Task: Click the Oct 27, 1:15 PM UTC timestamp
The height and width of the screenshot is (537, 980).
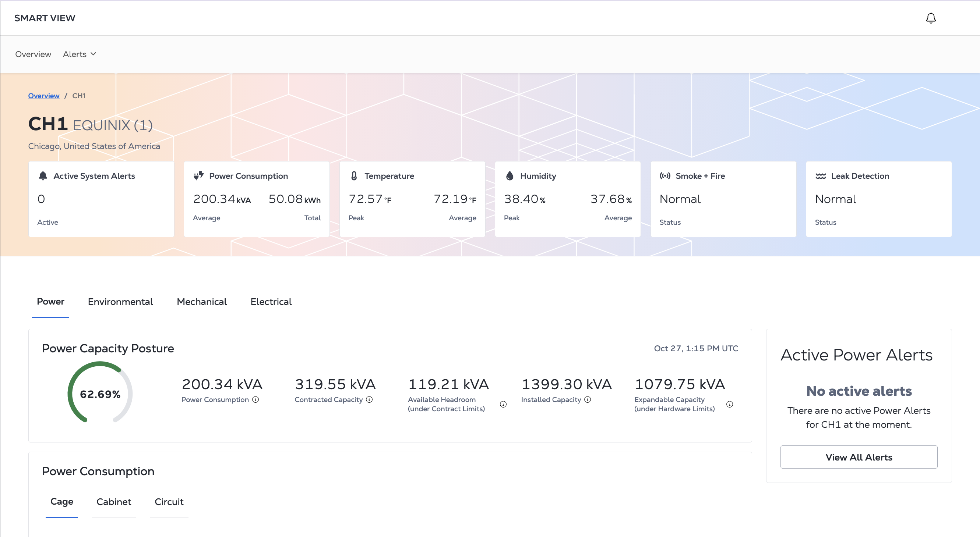Action: [696, 348]
